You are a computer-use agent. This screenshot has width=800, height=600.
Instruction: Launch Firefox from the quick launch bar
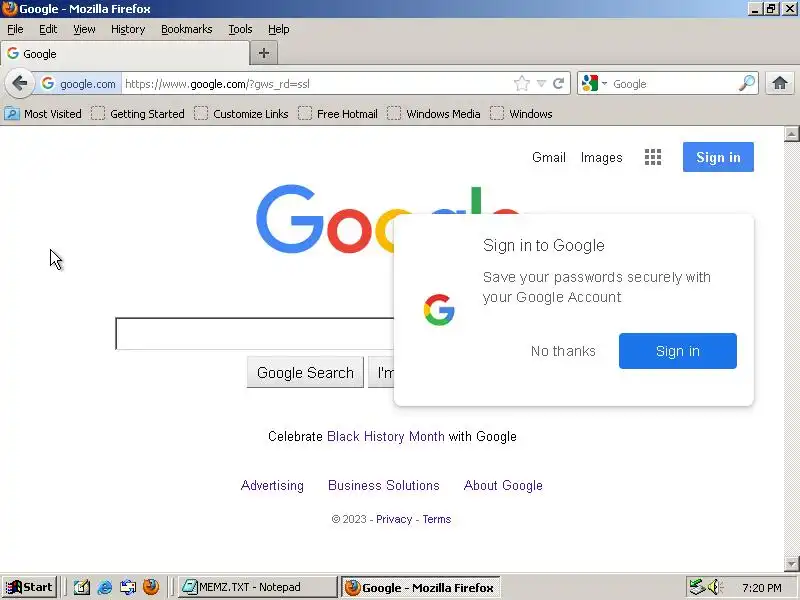point(151,587)
